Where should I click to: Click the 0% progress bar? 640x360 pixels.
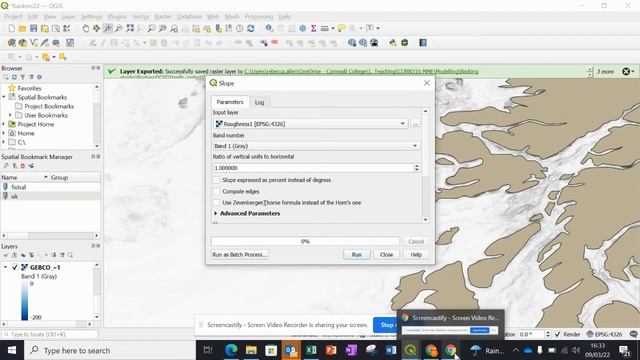(x=305, y=242)
